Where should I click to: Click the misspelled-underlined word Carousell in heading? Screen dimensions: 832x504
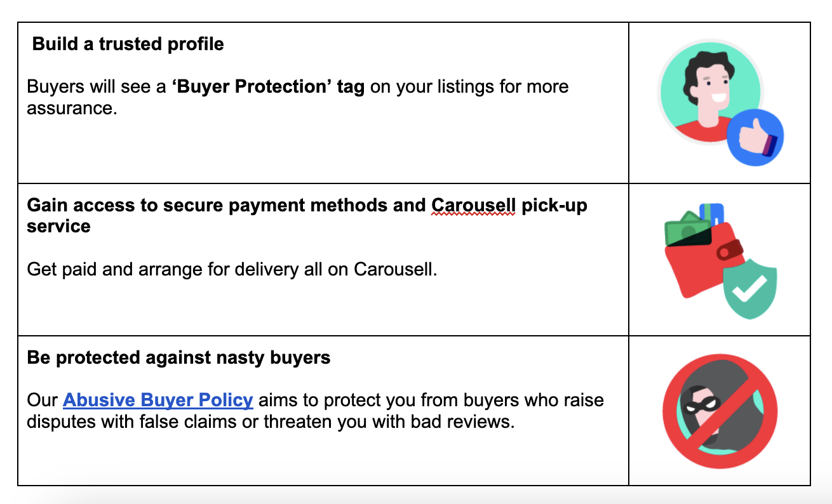click(x=474, y=206)
